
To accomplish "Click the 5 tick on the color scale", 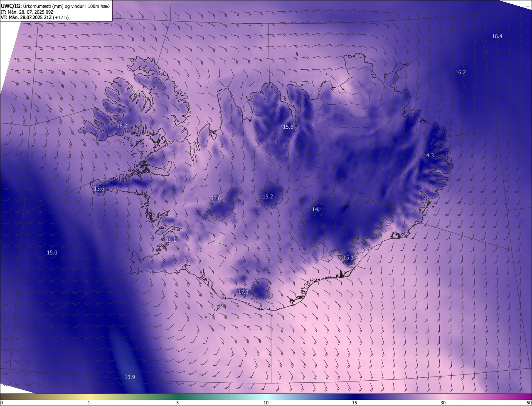I will click(x=177, y=403).
